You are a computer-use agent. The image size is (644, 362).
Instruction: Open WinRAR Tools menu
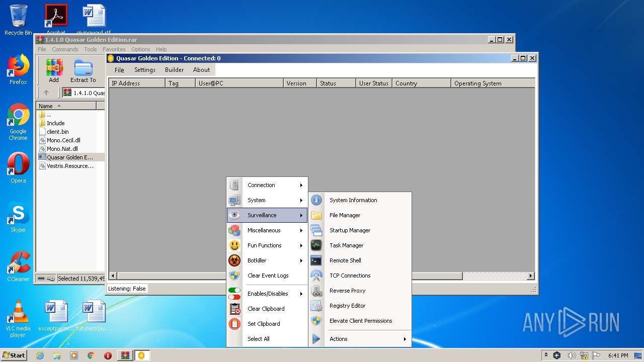coord(91,49)
